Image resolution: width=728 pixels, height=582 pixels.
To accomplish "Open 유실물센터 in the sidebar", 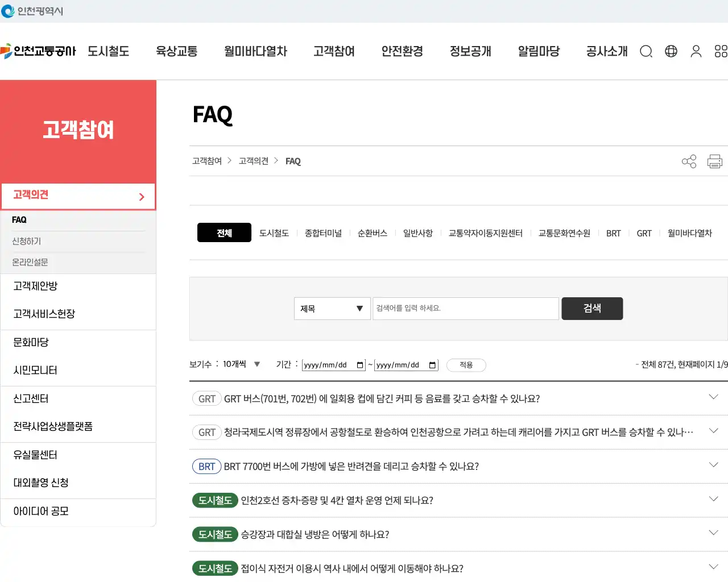I will click(x=35, y=455).
